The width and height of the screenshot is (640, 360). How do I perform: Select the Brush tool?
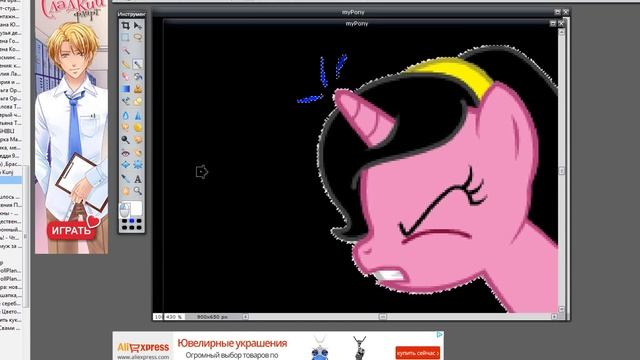tap(138, 64)
